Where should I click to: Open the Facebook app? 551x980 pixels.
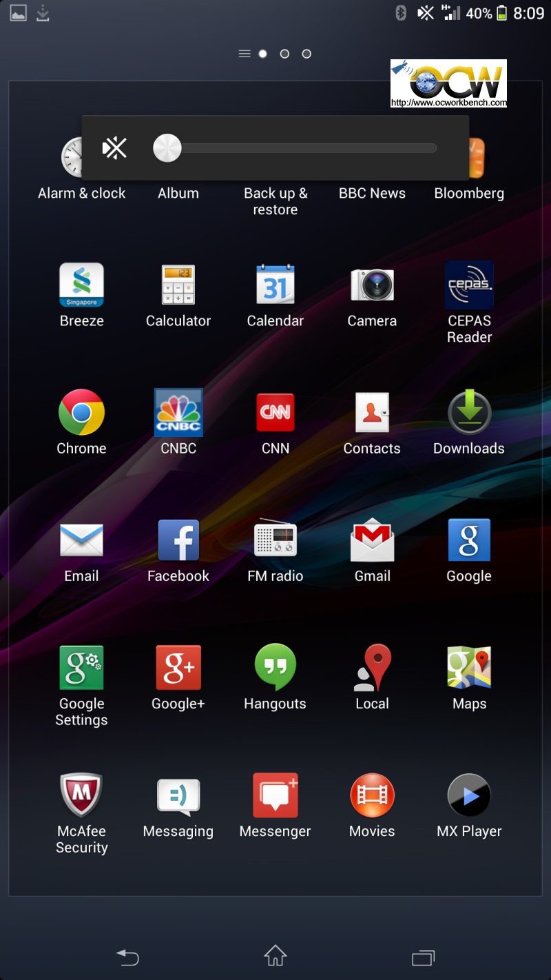(178, 540)
